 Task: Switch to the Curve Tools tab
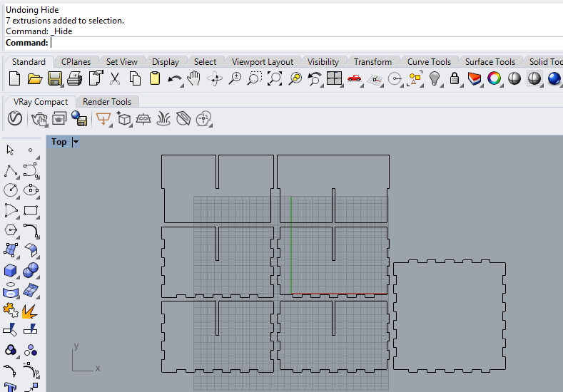click(429, 62)
